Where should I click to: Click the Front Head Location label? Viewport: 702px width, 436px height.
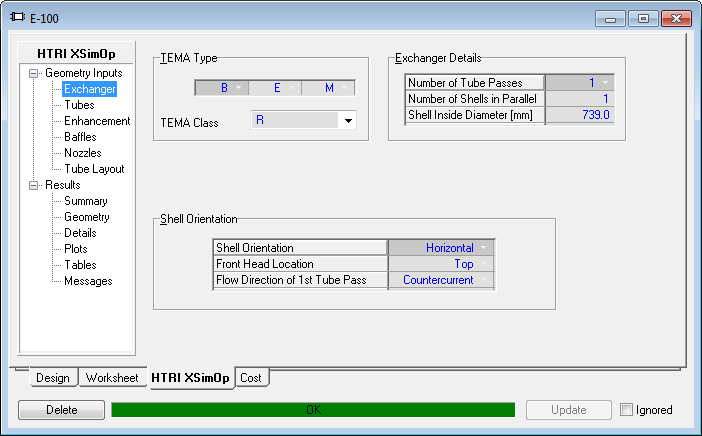pyautogui.click(x=265, y=264)
